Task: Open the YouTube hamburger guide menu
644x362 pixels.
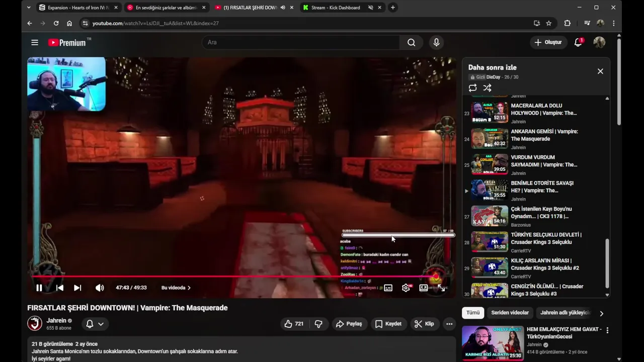Action: 35,42
